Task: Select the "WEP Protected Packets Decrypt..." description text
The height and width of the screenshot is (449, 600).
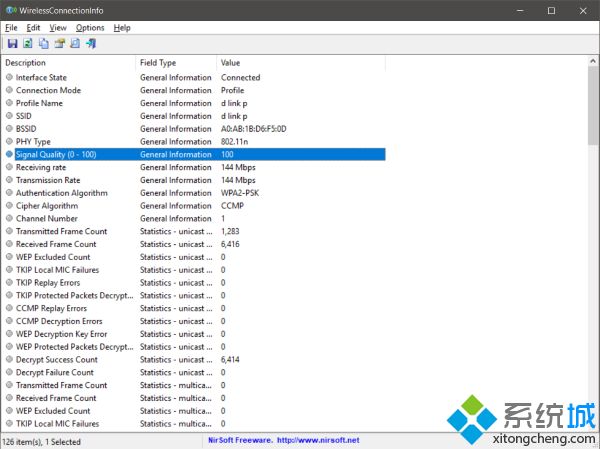Action: [75, 346]
